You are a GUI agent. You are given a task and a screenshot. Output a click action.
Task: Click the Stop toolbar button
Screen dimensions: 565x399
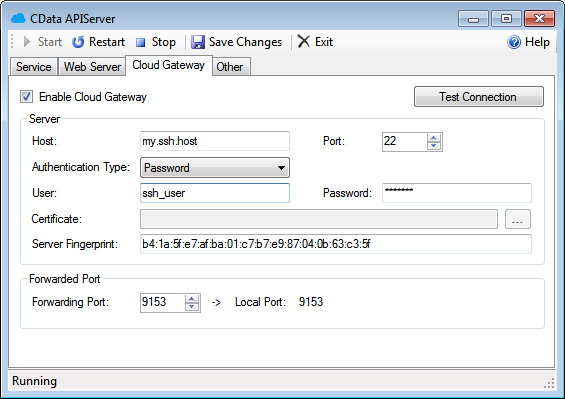coord(156,42)
